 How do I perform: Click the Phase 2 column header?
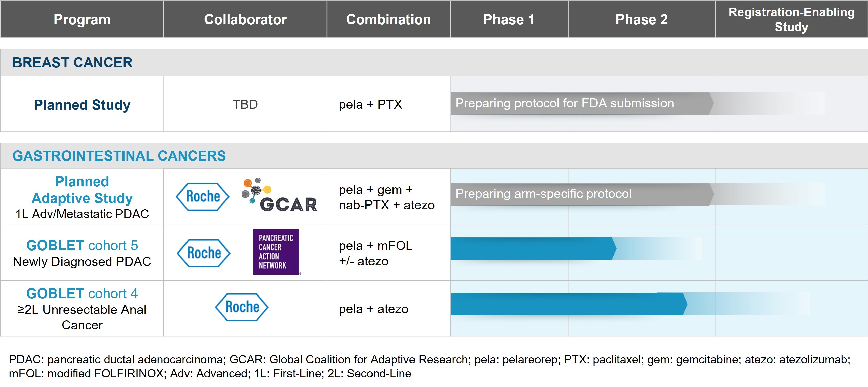[x=642, y=19]
